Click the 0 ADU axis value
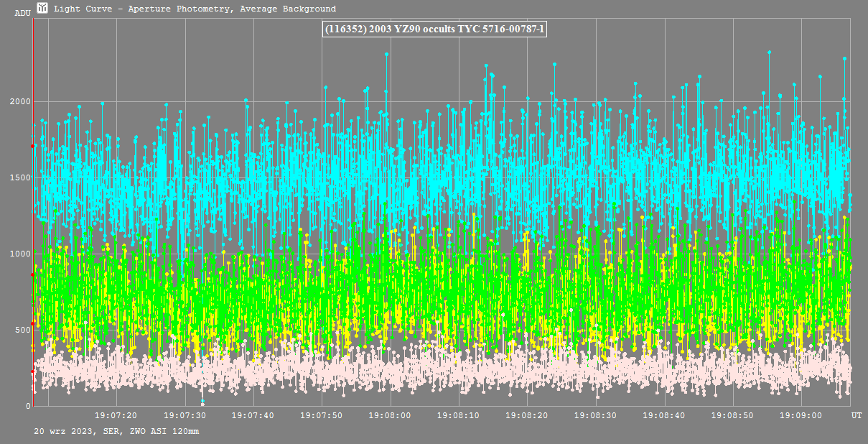Image resolution: width=868 pixels, height=444 pixels. click(29, 407)
